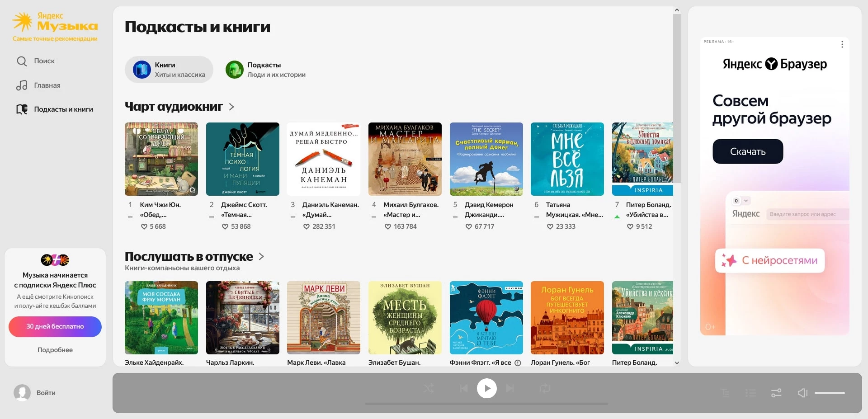The width and height of the screenshot is (868, 419).
Task: Expand the Чарт аудиокниг section via its chevron
Action: tap(231, 107)
